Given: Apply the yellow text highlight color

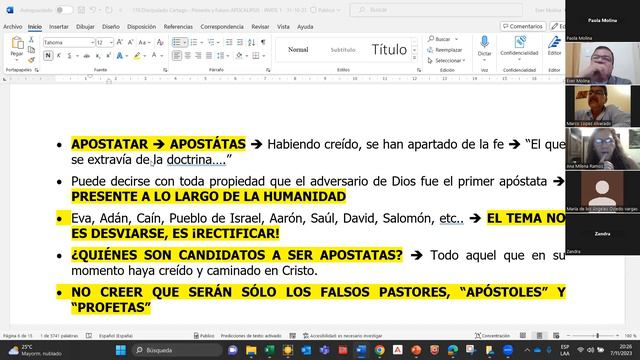Looking at the screenshot, I should [137, 56].
